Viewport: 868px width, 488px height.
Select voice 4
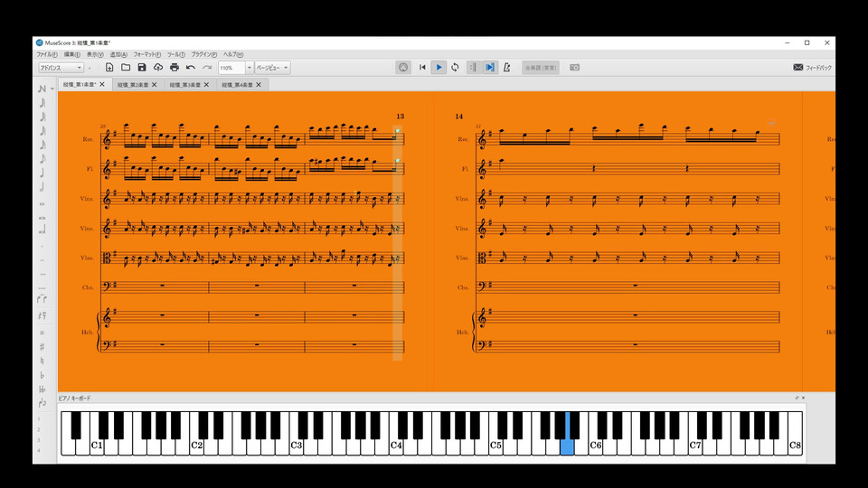tap(39, 451)
